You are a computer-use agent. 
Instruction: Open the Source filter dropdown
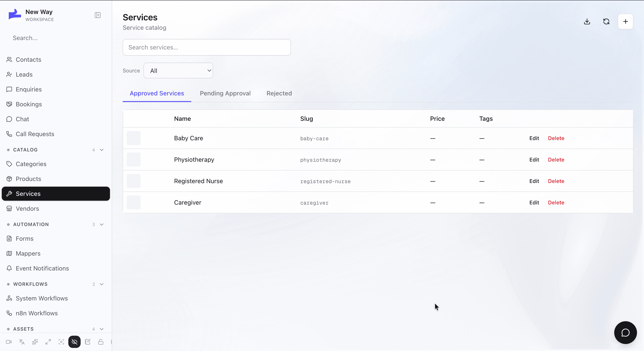tap(178, 71)
